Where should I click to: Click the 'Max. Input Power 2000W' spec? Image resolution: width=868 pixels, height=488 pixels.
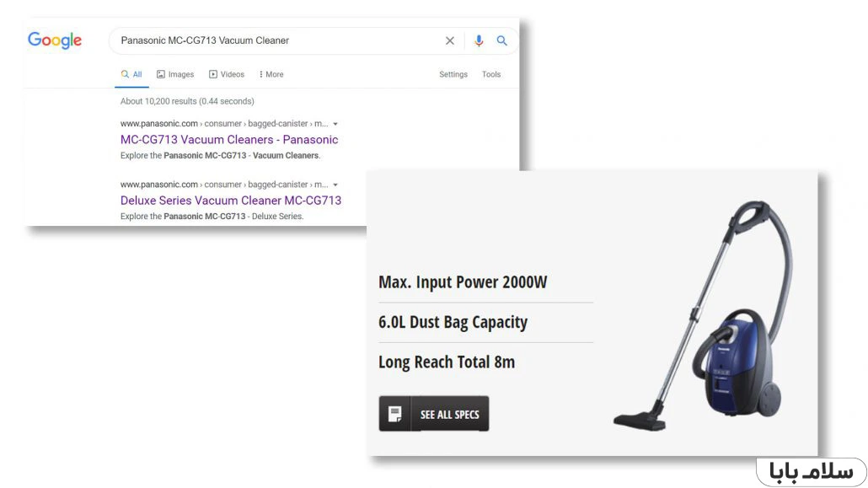click(463, 282)
